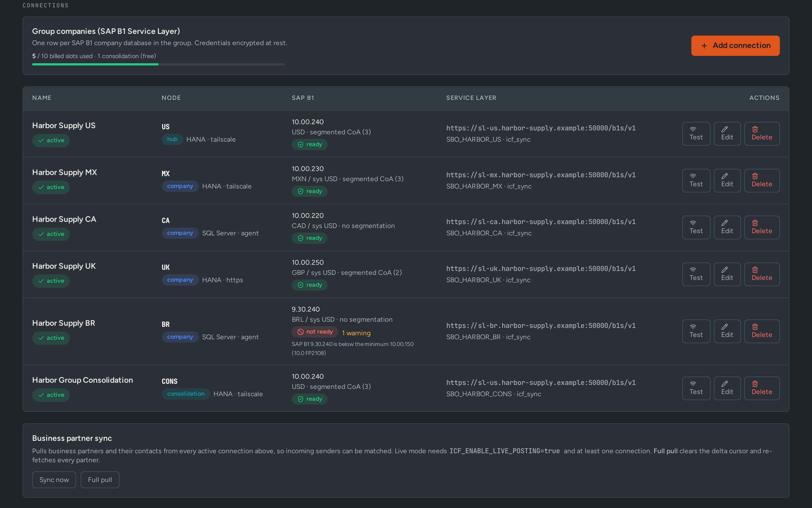
Task: Delete the Harbor Supply UK connection
Action: coord(762,274)
